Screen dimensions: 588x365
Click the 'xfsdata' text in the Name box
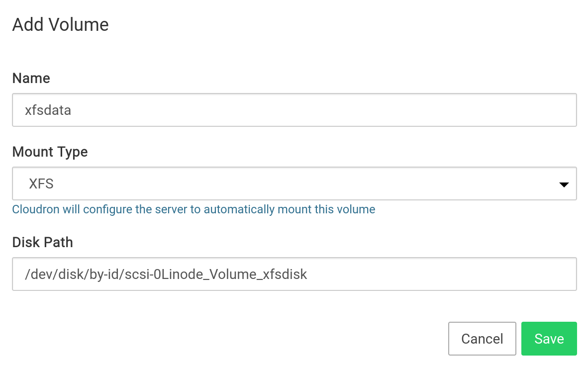coord(48,110)
